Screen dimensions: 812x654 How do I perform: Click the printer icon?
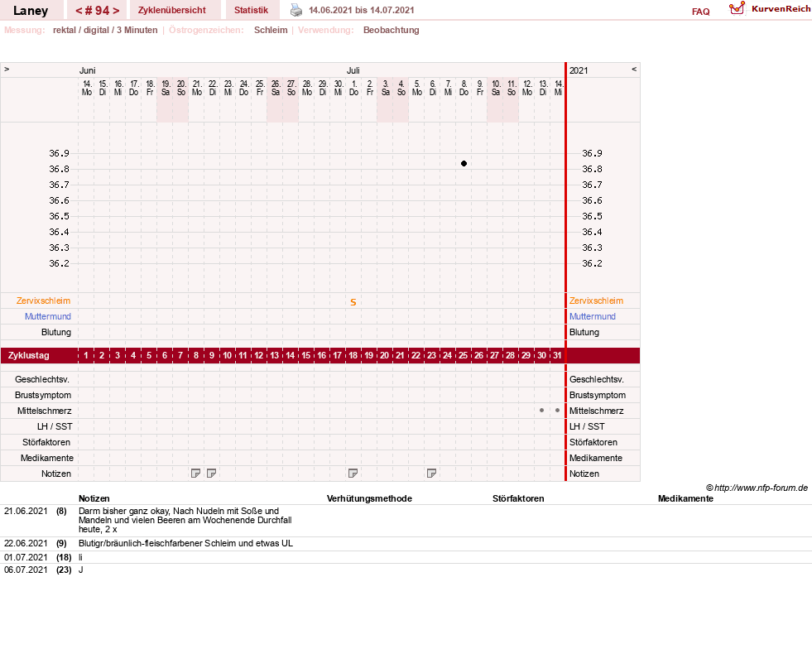pos(296,10)
